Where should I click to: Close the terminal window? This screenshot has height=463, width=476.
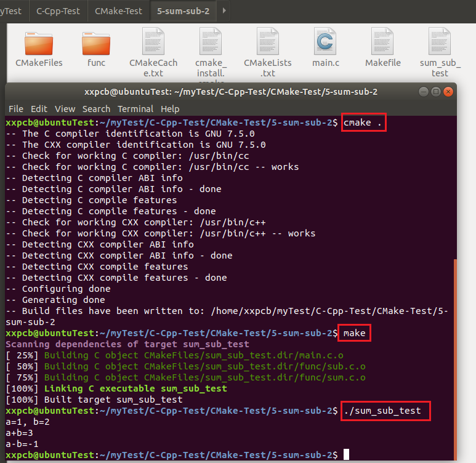point(448,91)
